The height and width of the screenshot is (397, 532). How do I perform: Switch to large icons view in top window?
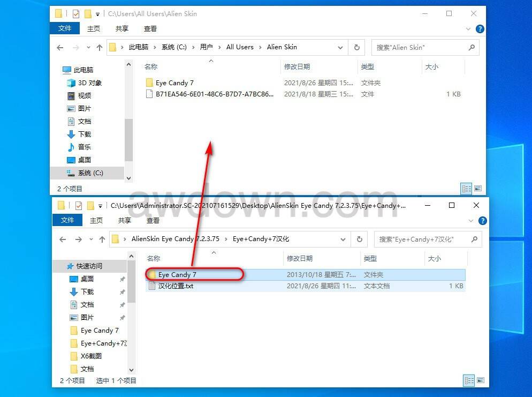click(x=478, y=189)
